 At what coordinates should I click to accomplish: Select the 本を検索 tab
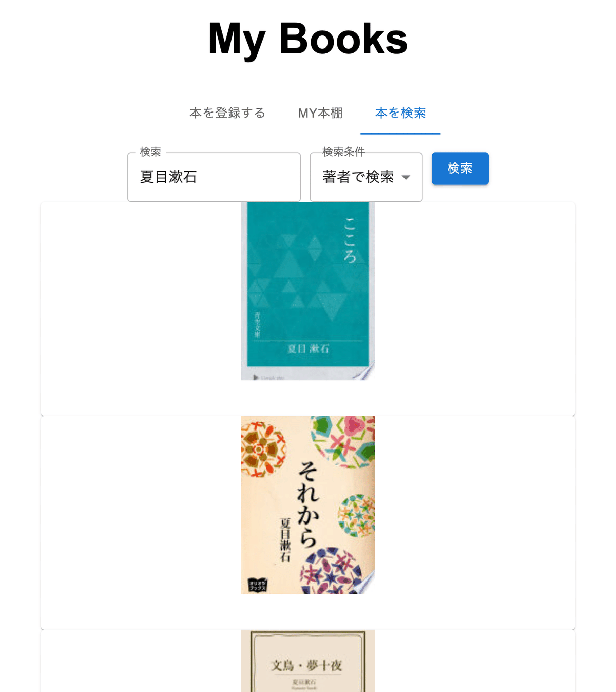400,113
